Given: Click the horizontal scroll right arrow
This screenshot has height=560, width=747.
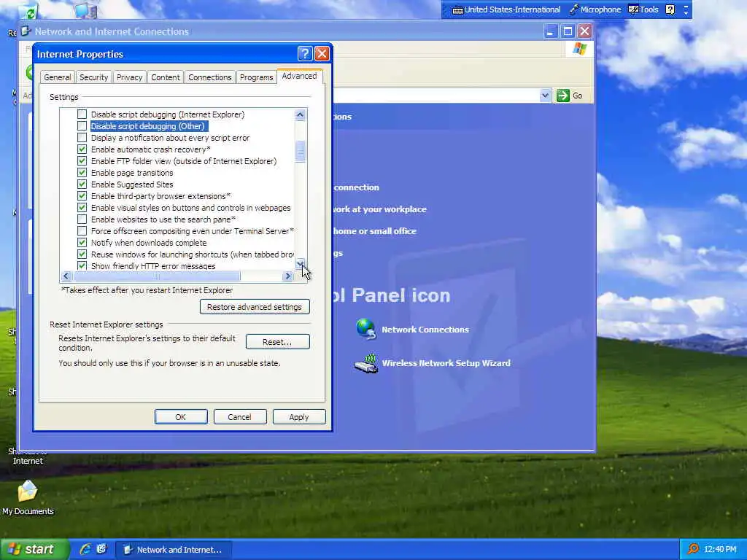Looking at the screenshot, I should pyautogui.click(x=287, y=276).
